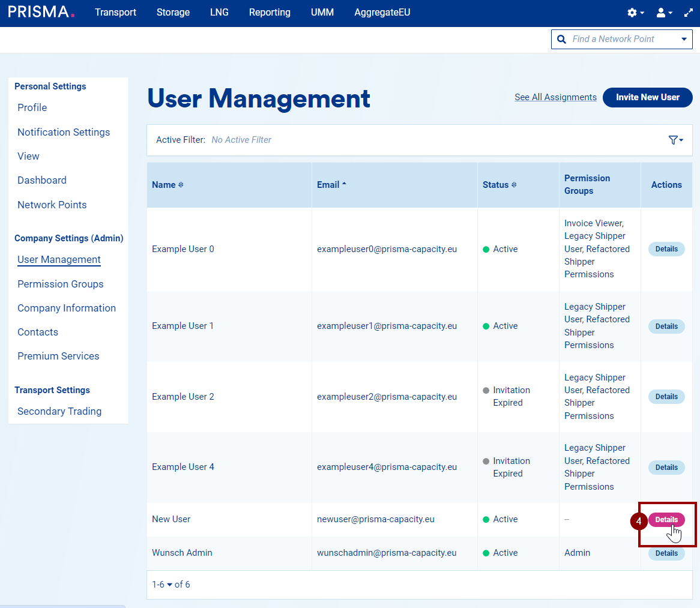Viewport: 700px width, 608px height.
Task: Sort table by Email column arrow
Action: pyautogui.click(x=344, y=185)
